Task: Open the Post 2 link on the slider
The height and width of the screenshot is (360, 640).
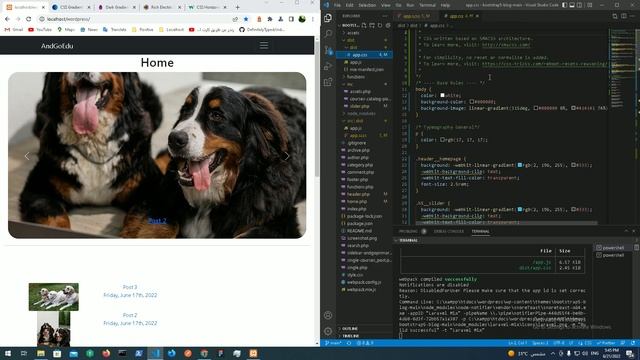Action: tap(157, 220)
